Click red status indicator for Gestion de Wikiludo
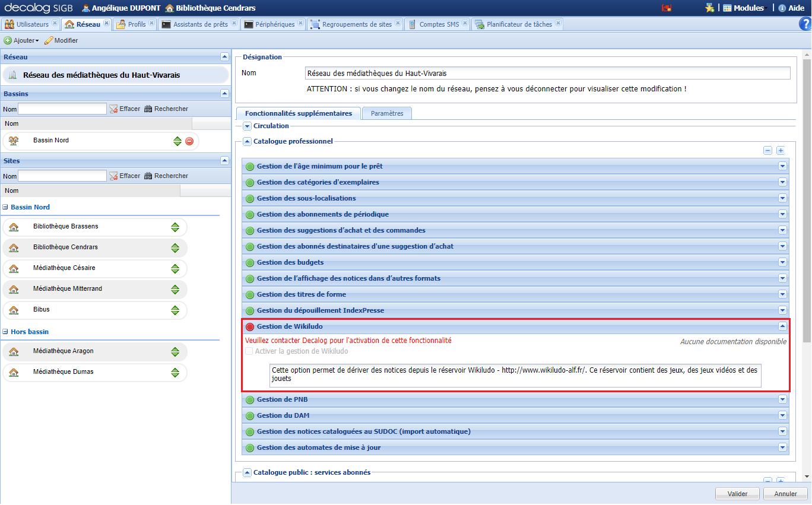The image size is (812, 505). point(250,327)
